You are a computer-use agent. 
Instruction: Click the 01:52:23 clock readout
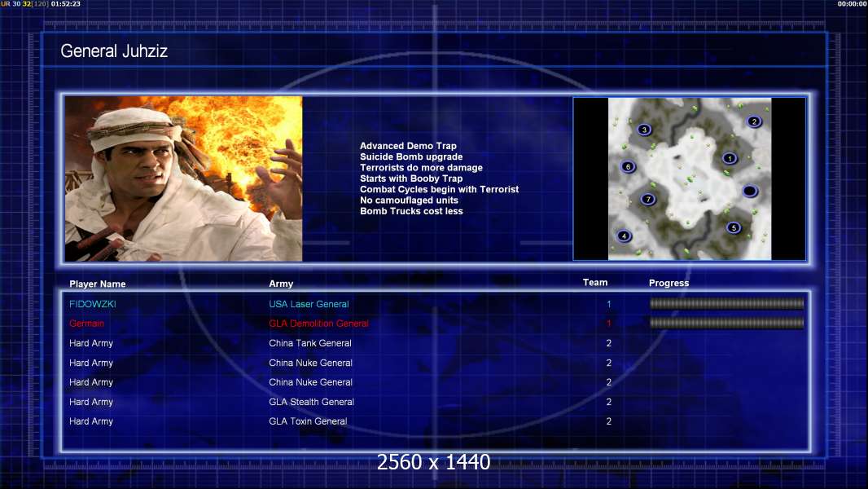click(65, 4)
